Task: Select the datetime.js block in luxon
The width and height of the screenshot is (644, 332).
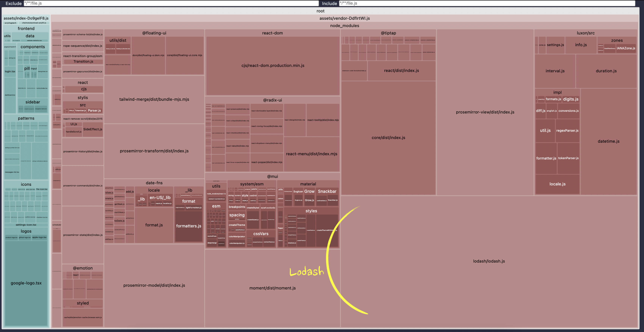Action: [608, 141]
